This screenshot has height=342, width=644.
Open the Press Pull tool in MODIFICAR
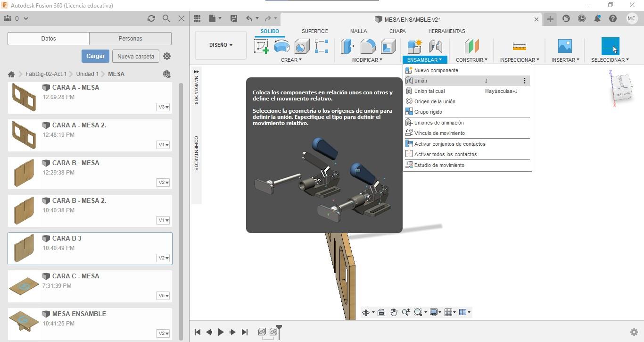(x=347, y=46)
